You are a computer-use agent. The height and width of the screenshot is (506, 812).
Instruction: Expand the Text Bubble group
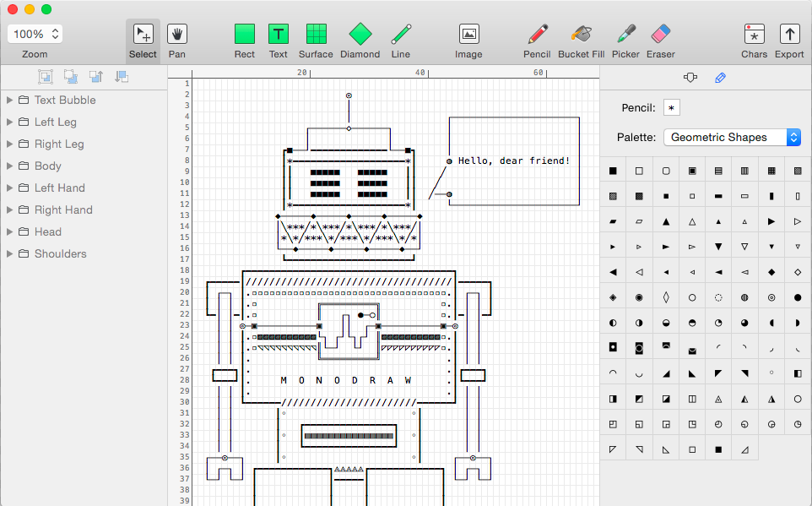[x=9, y=100]
